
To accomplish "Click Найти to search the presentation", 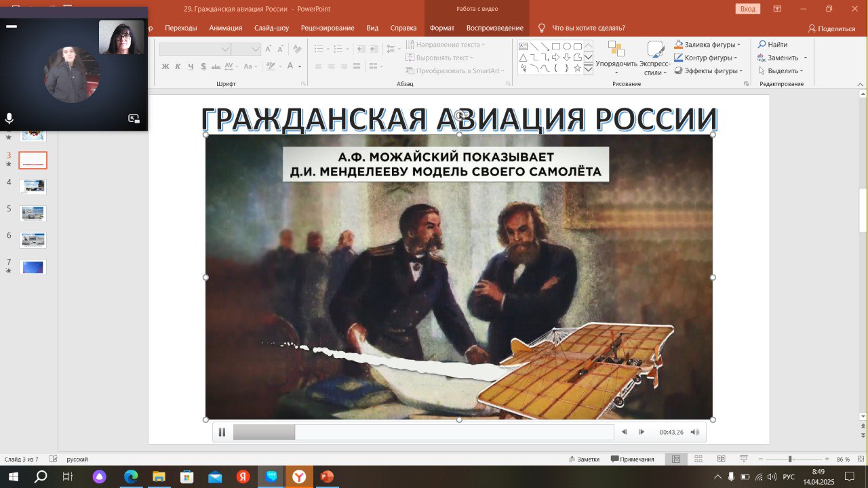I will (x=772, y=45).
